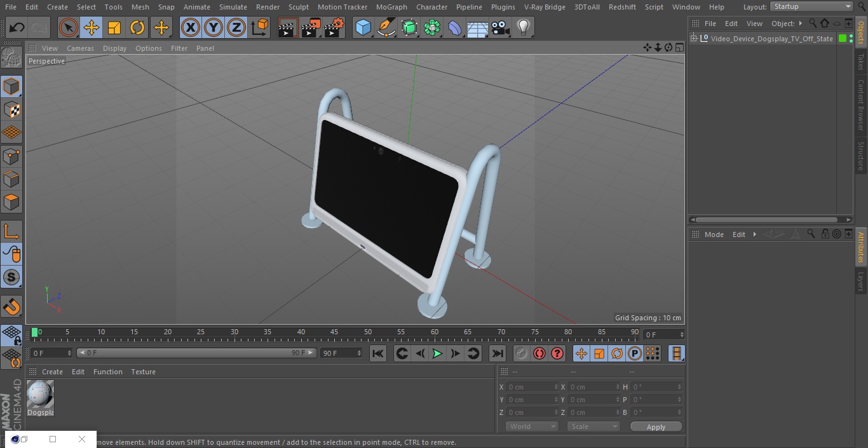
Task: Click the X position input field
Action: click(532, 387)
